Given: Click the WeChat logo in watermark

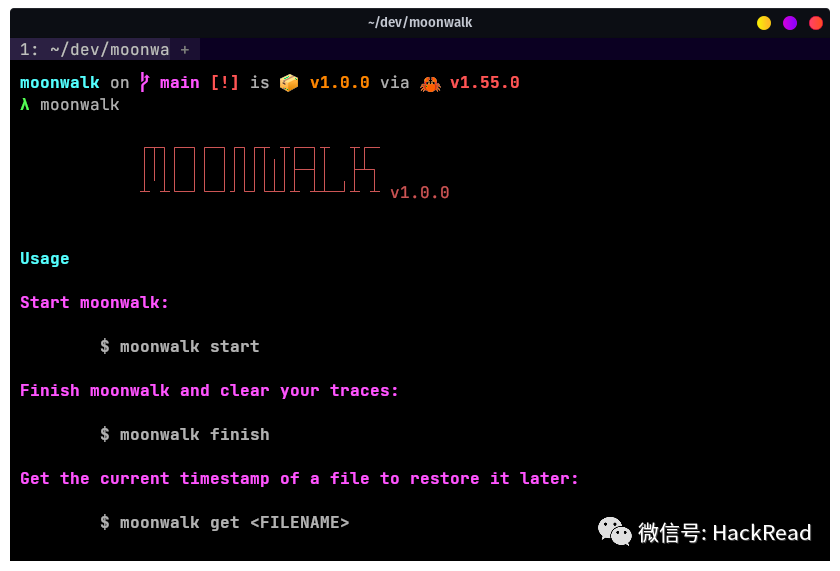Looking at the screenshot, I should pyautogui.click(x=614, y=531).
